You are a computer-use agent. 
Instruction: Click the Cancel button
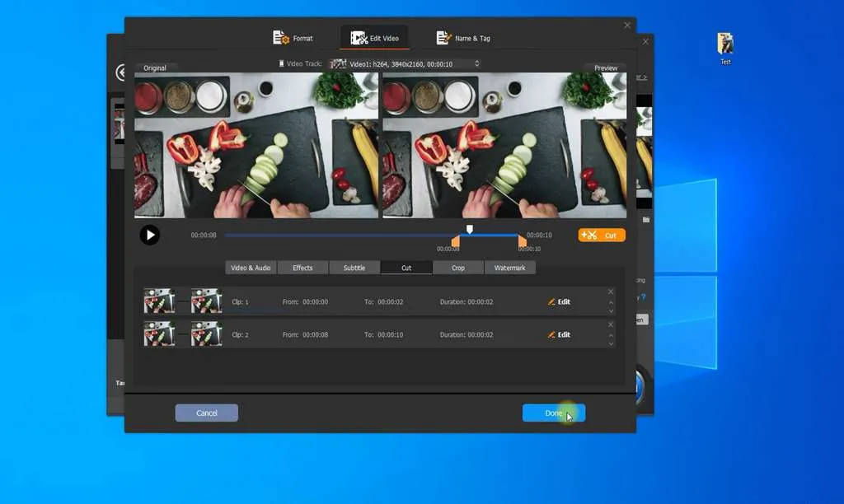pos(206,413)
